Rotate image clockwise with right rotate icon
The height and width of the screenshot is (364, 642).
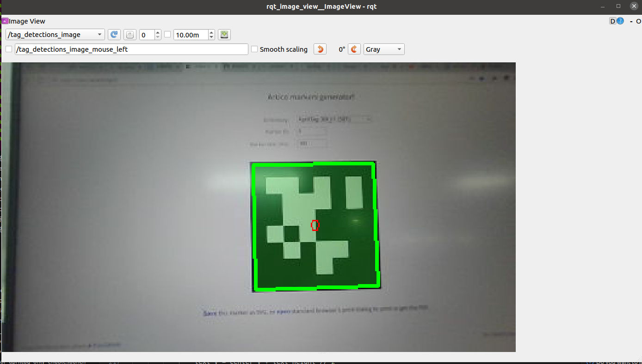pyautogui.click(x=354, y=49)
